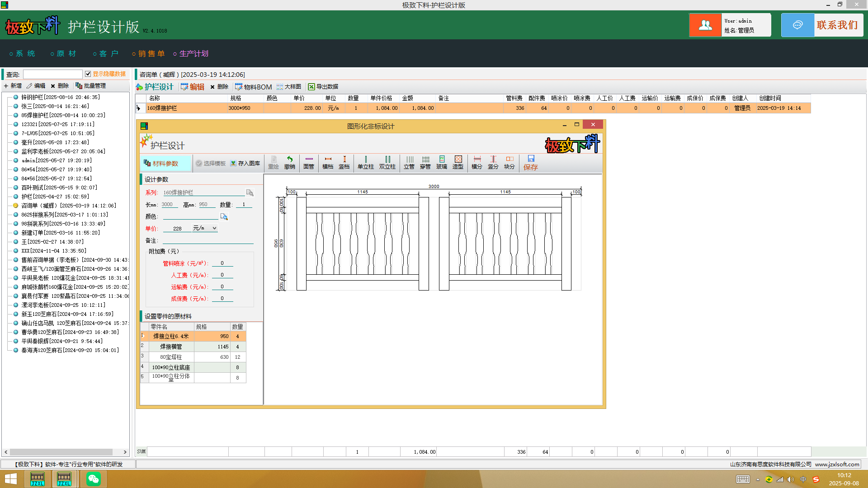Click 批量管理 in left panel
Screen dimensions: 868x488
[91, 86]
